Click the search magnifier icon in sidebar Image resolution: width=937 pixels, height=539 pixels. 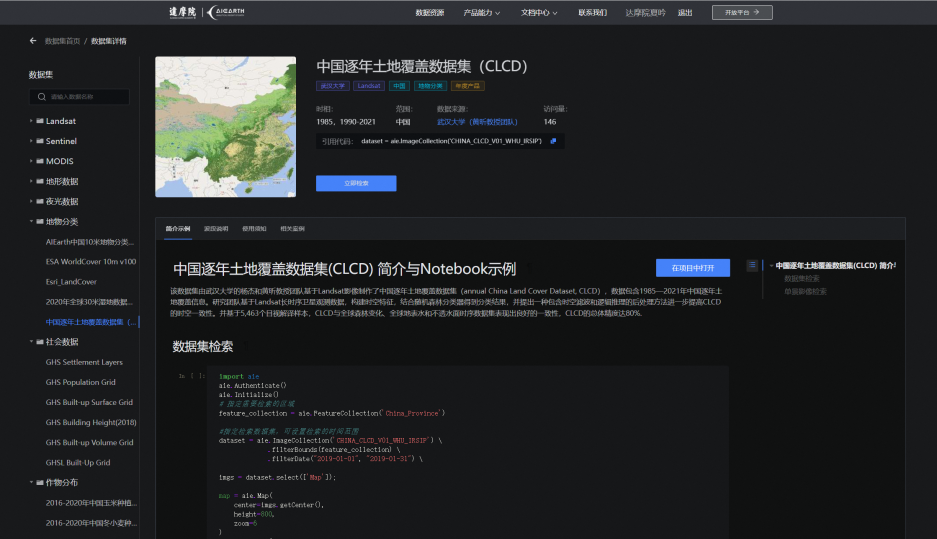(41, 97)
